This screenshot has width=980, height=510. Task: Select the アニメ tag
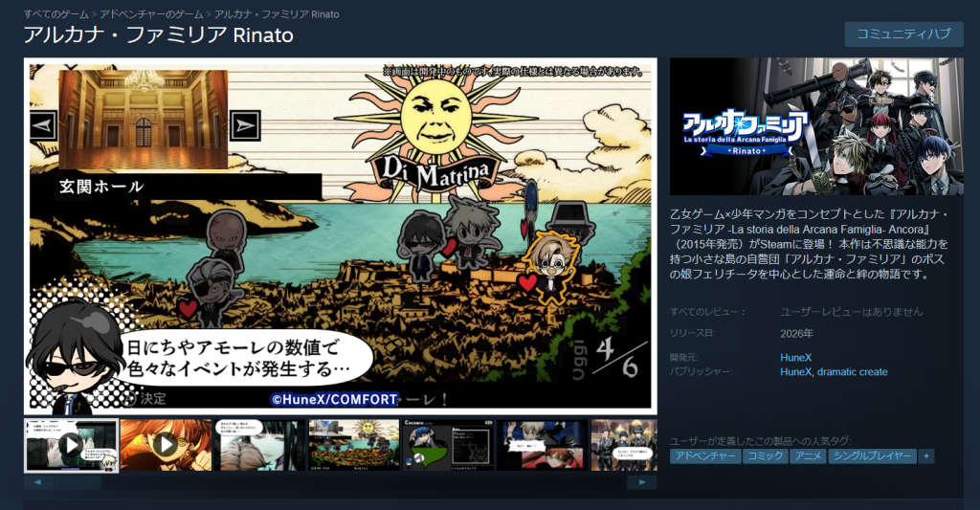tap(807, 456)
